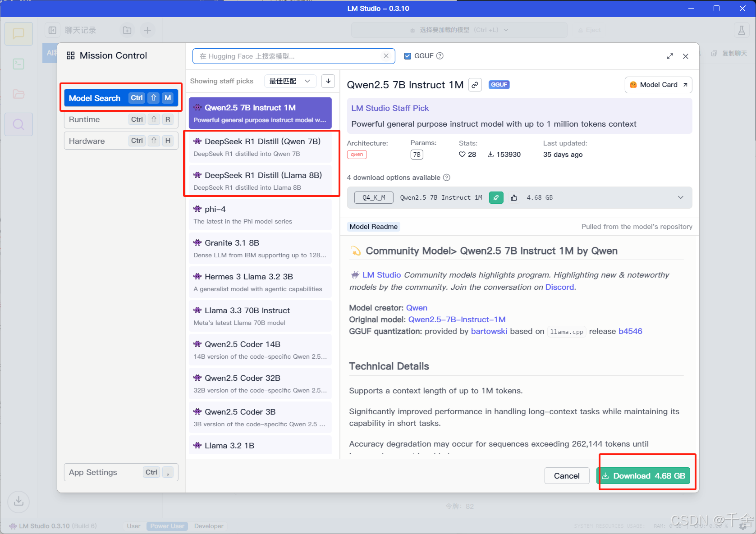The image size is (756, 534).
Task: Switch to Power User mode
Action: (167, 526)
